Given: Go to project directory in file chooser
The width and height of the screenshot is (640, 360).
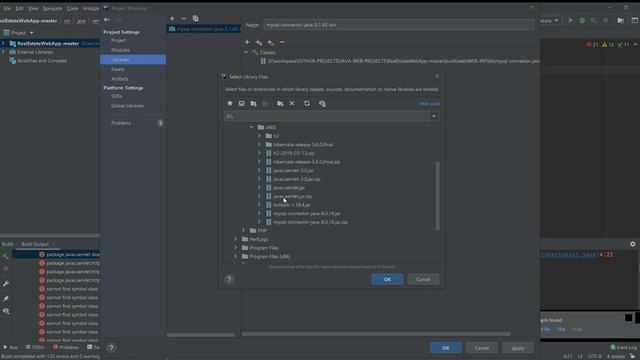Looking at the screenshot, I should [x=253, y=104].
